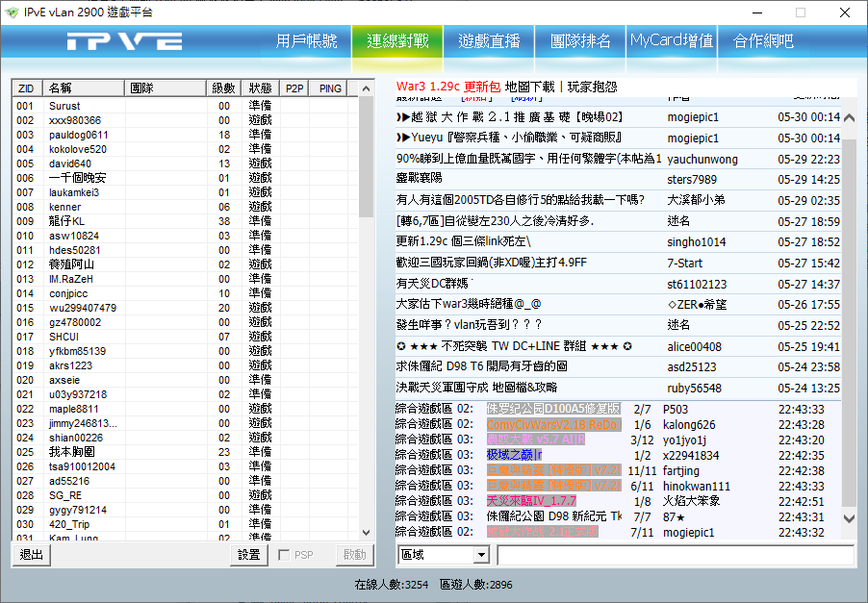The height and width of the screenshot is (603, 868).
Task: Go to the 團隊排名 tab
Action: pyautogui.click(x=580, y=41)
